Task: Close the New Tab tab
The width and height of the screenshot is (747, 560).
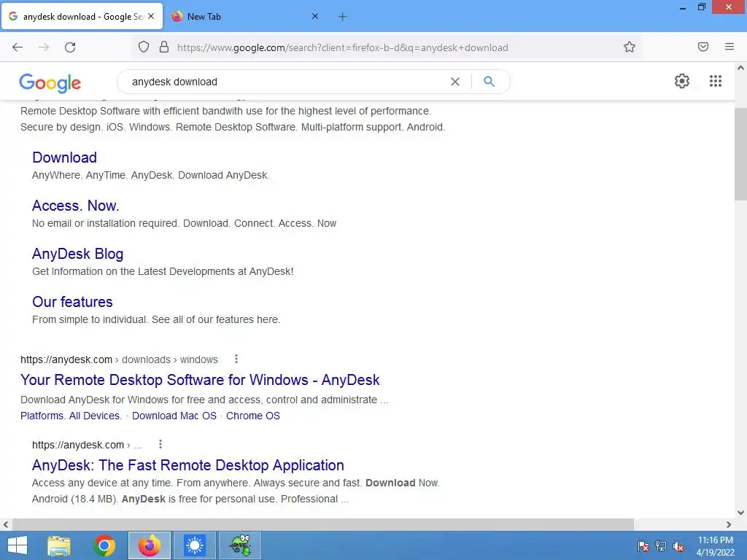Action: [315, 16]
